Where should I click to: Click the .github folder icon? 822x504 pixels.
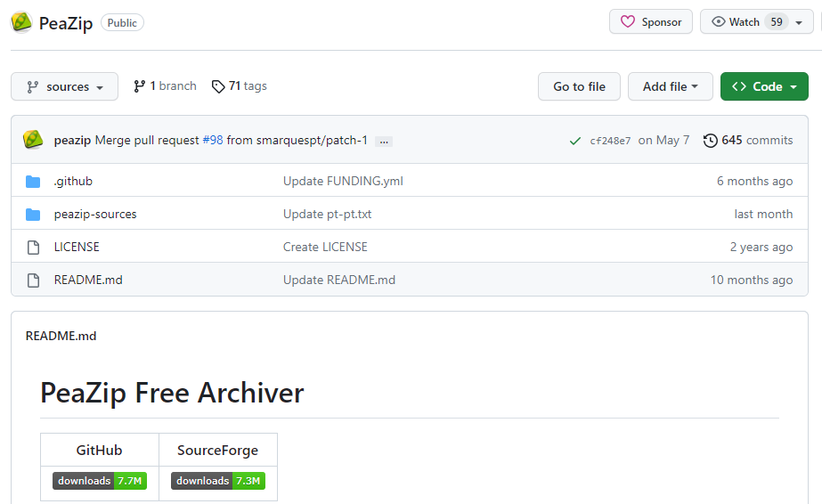click(33, 182)
